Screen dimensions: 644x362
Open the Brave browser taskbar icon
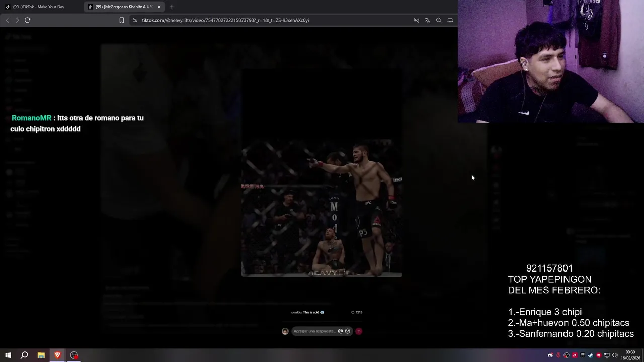click(57, 355)
